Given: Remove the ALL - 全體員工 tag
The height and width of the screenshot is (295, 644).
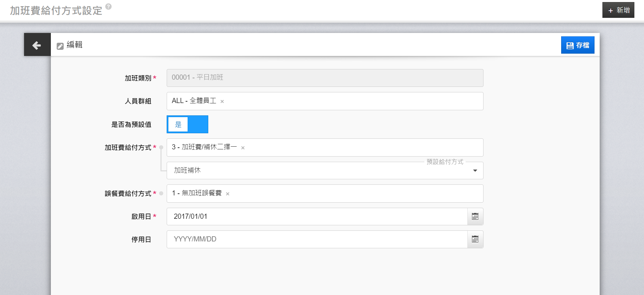Looking at the screenshot, I should (x=222, y=101).
